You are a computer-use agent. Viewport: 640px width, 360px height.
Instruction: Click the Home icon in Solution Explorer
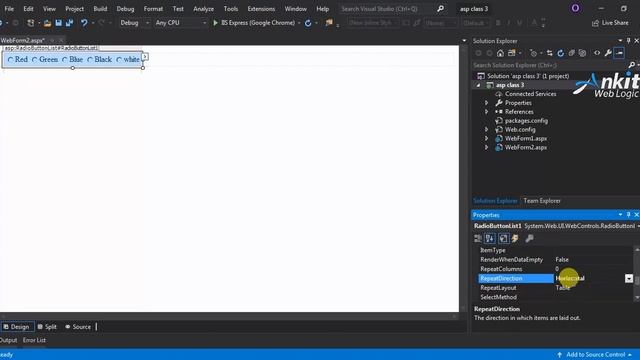coord(500,53)
